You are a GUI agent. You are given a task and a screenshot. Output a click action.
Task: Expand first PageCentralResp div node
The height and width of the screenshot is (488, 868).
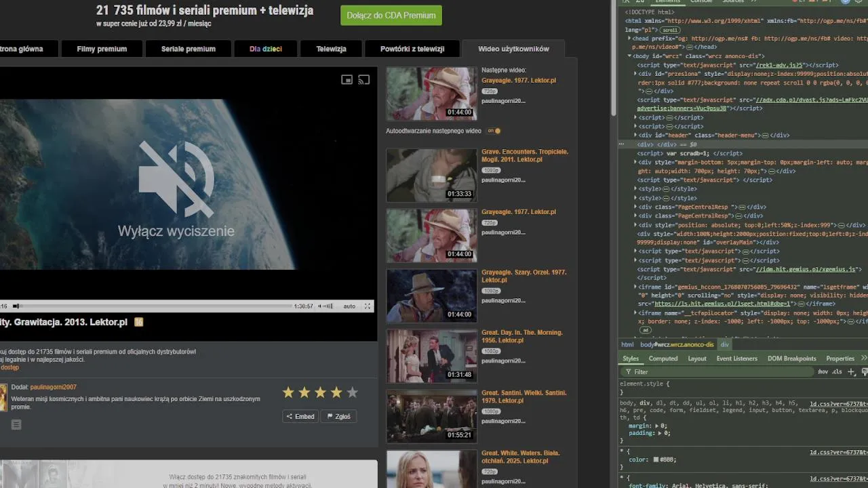(635, 207)
